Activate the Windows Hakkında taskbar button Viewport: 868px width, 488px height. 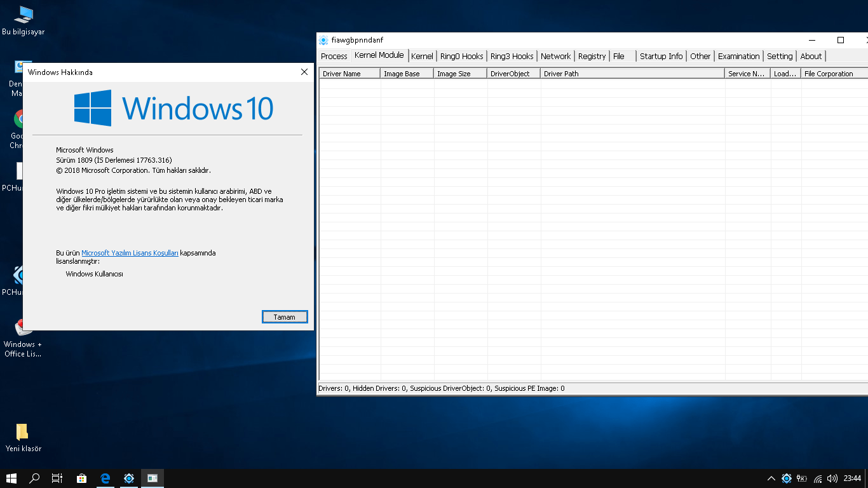tap(153, 478)
